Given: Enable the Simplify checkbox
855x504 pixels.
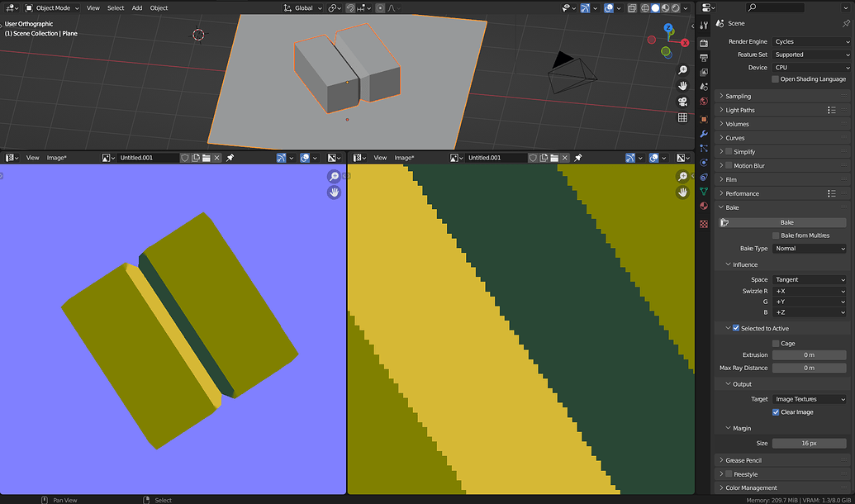Looking at the screenshot, I should (x=729, y=152).
